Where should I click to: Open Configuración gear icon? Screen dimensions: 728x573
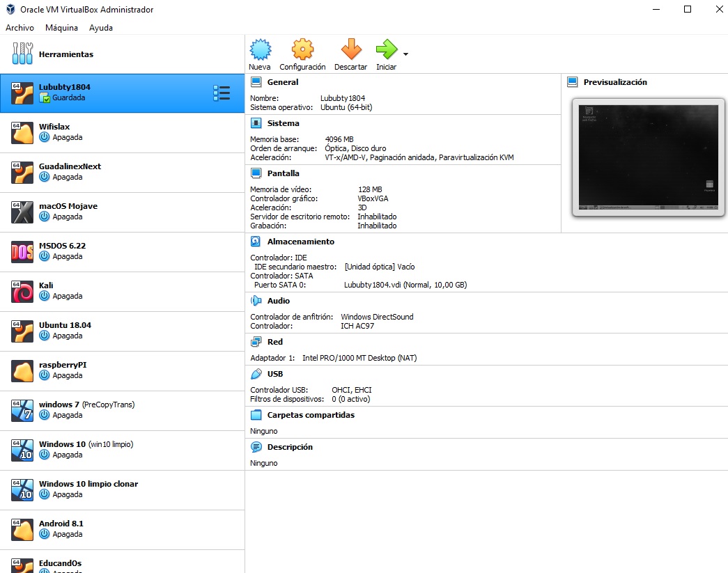click(x=302, y=50)
